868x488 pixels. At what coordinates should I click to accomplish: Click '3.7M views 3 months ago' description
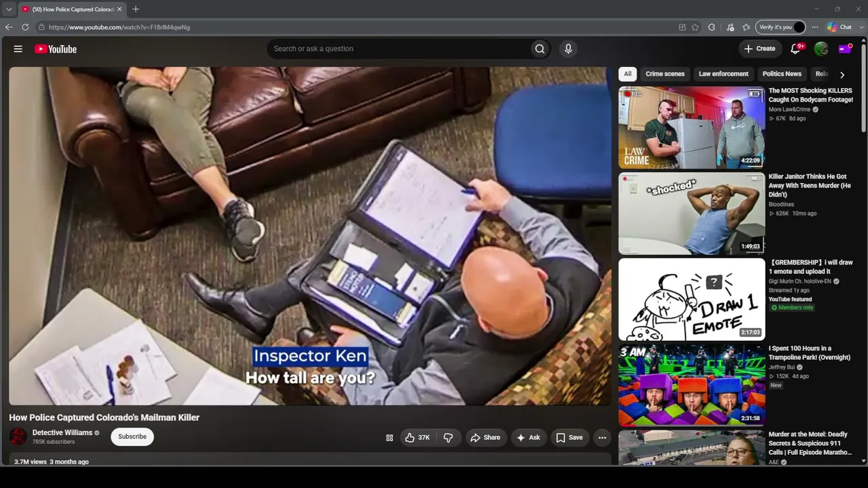52,462
